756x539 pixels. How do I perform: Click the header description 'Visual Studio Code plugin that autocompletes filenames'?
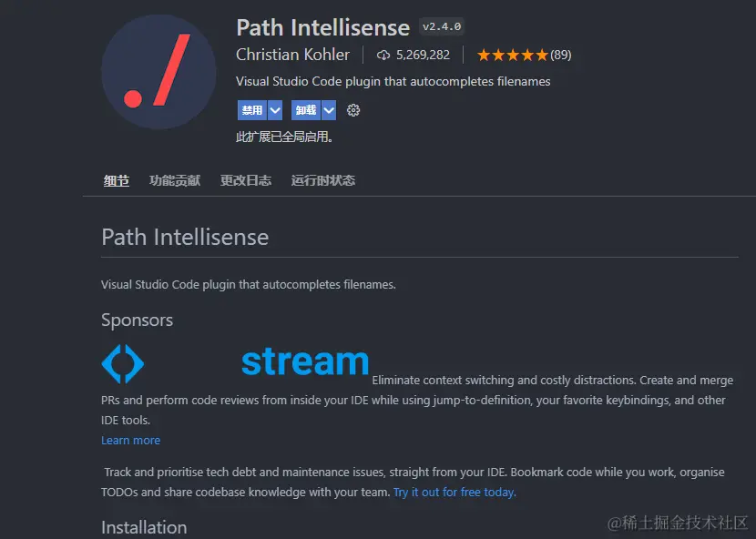point(393,81)
